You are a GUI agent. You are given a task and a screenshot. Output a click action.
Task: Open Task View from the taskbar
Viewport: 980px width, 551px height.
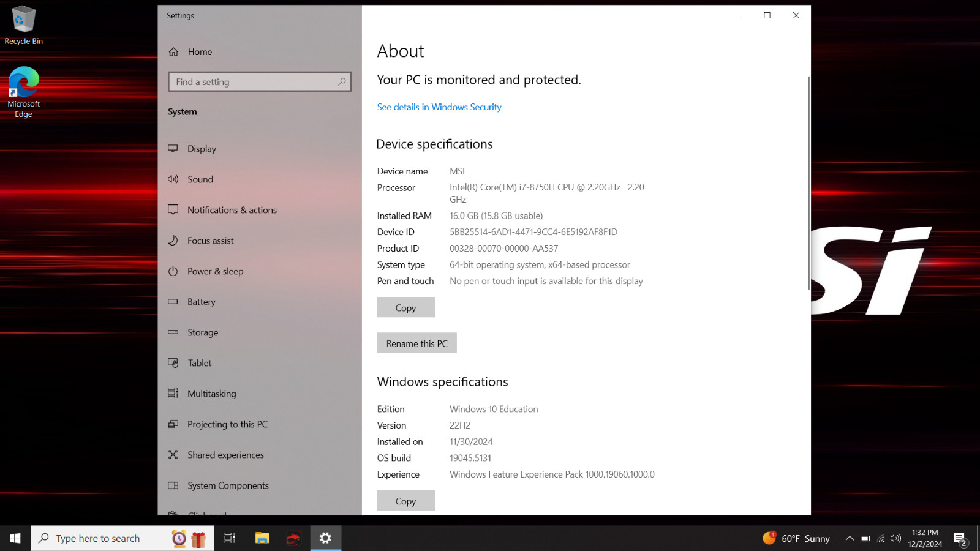[230, 538]
